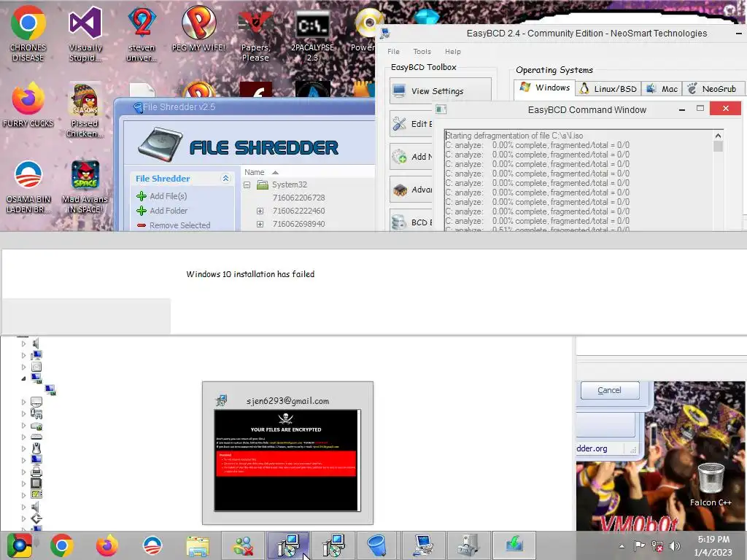Click the green download arrow taskbar icon
Image resolution: width=747 pixels, height=560 pixels.
514,545
